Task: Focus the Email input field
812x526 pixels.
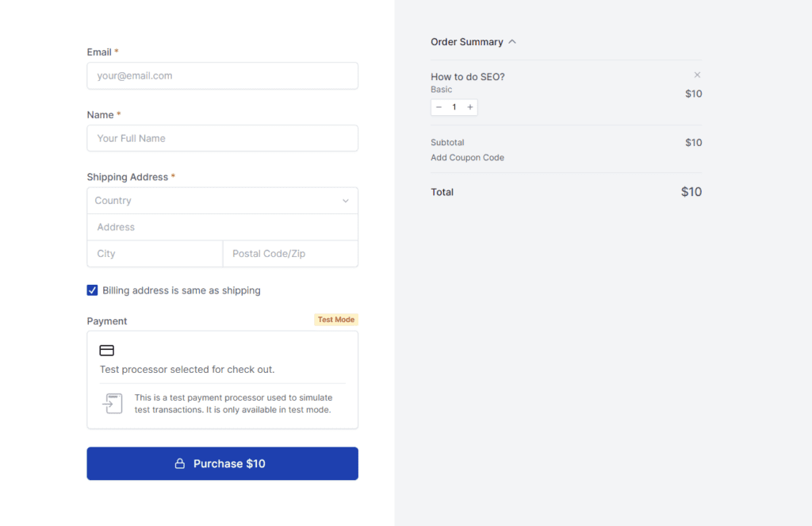Action: point(222,76)
